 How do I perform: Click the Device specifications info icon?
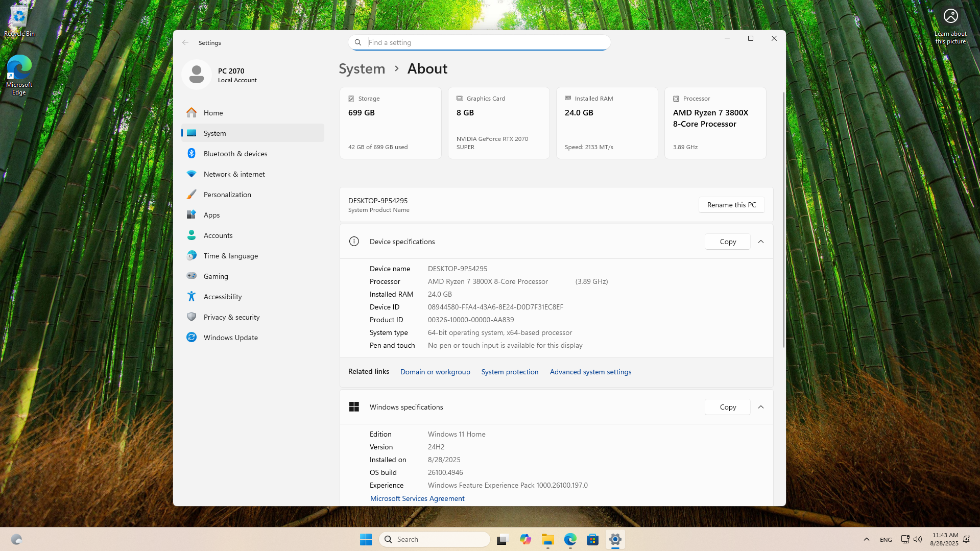[354, 242]
